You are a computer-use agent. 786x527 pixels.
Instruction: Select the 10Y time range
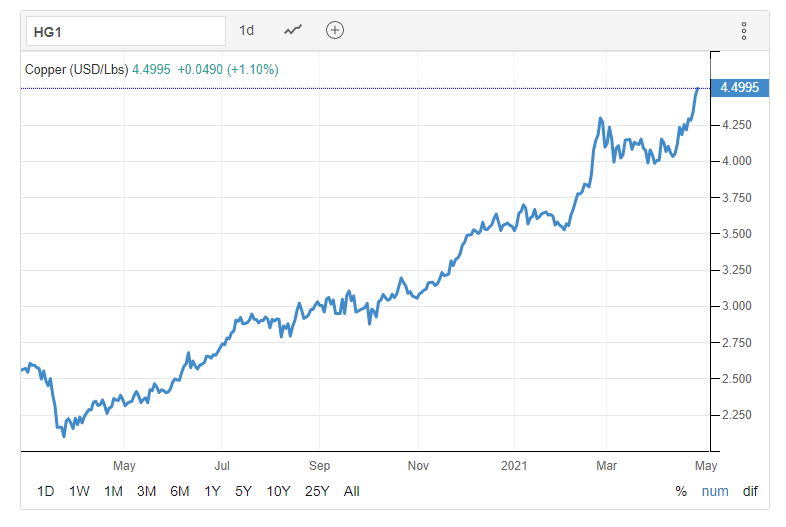pyautogui.click(x=277, y=491)
